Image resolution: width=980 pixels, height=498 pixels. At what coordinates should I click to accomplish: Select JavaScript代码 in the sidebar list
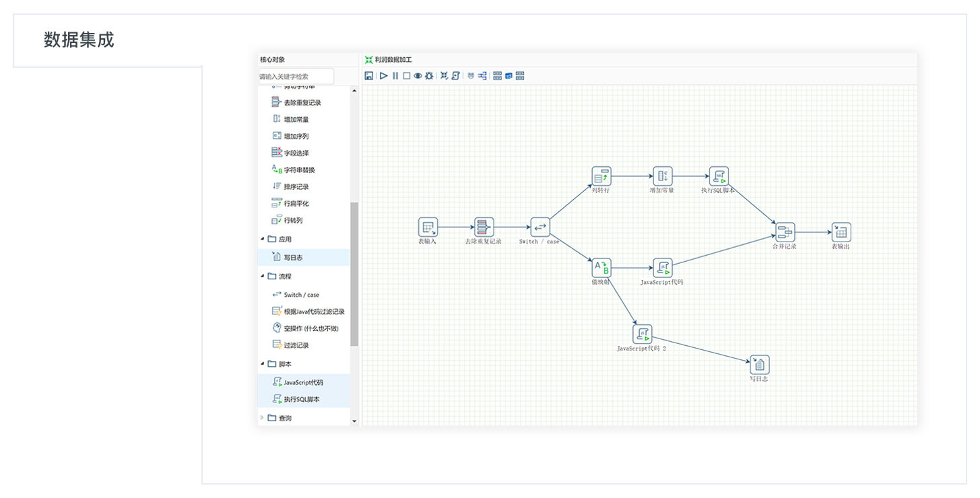304,382
